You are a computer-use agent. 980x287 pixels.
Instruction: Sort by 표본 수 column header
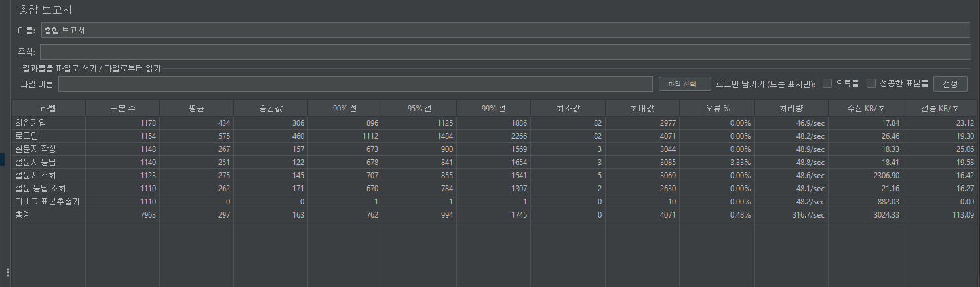click(x=123, y=108)
